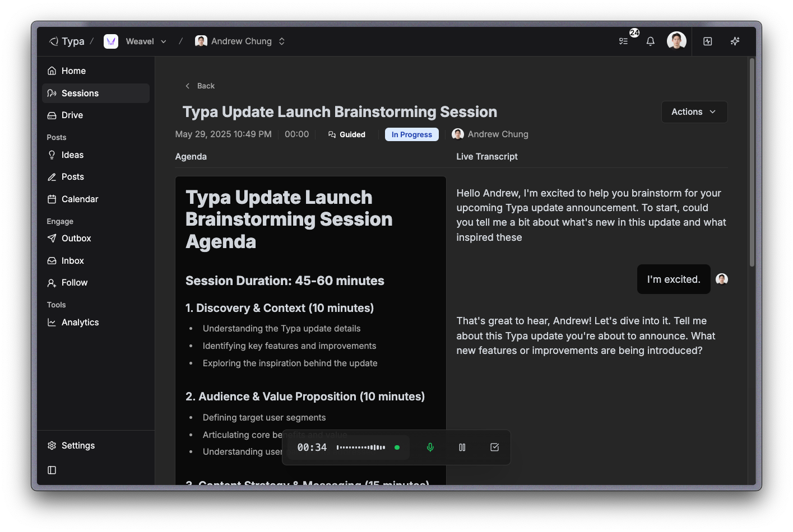This screenshot has height=532, width=793.
Task: Click the Typa logo in breadcrumb
Action: point(67,41)
